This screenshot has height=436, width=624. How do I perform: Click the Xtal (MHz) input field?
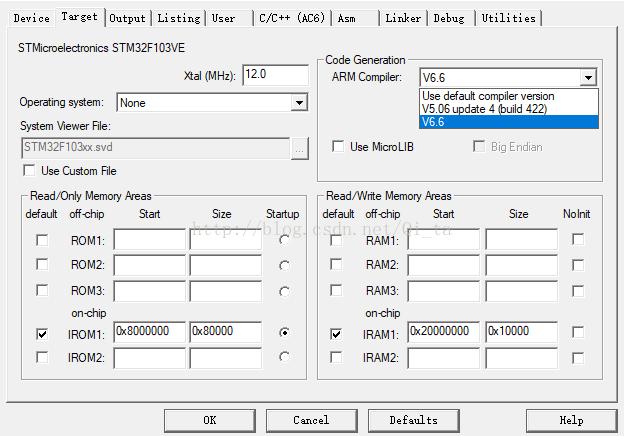pyautogui.click(x=275, y=75)
